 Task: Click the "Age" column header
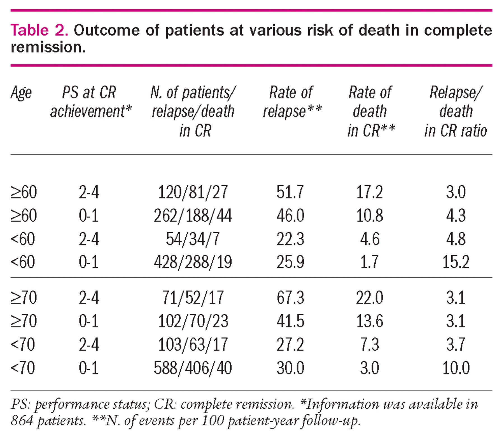click(21, 92)
